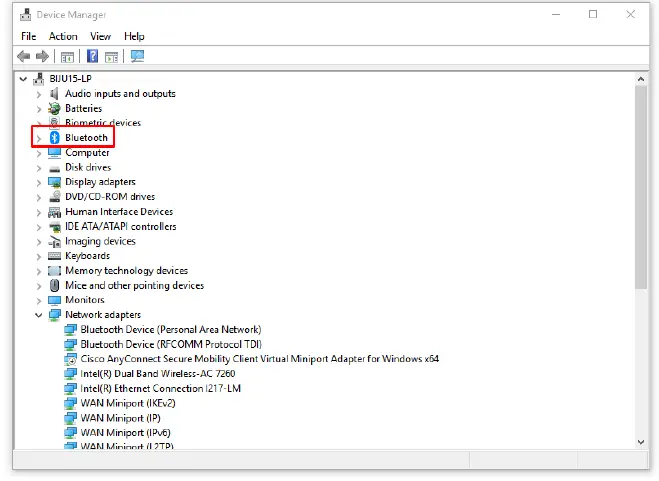Viewport: 659px width, 481px height.
Task: Click the Computer category monitor icon
Action: coord(54,153)
